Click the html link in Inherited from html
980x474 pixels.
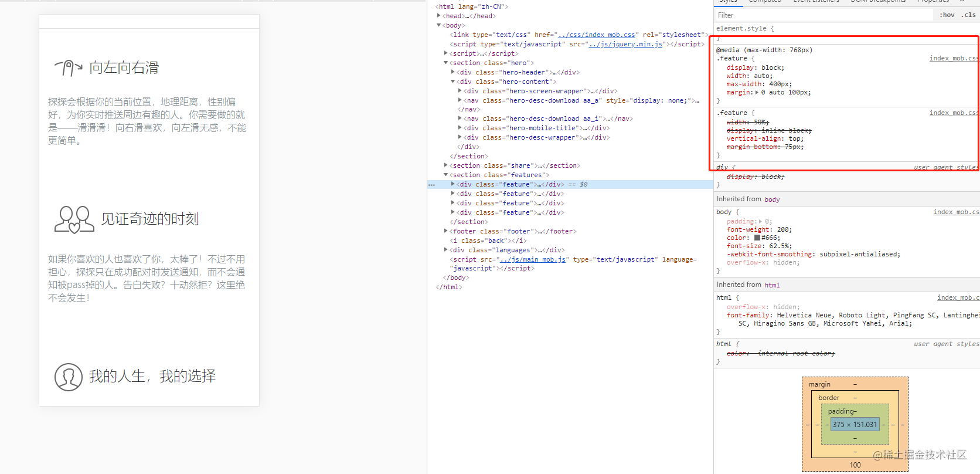tap(772, 286)
